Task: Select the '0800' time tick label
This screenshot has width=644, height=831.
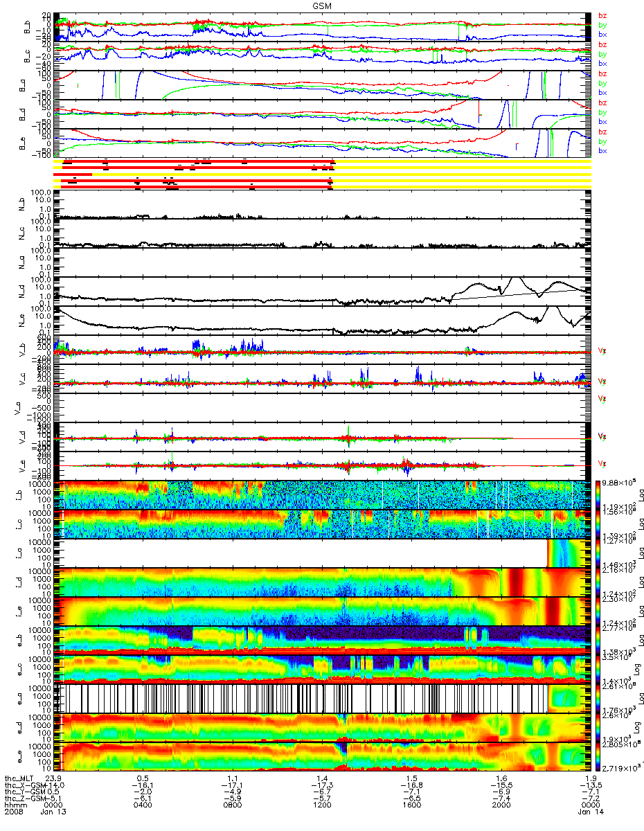Action: coord(232,806)
